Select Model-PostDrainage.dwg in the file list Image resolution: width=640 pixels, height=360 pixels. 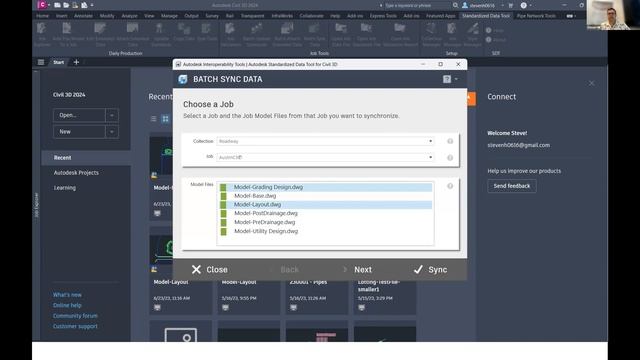coord(325,213)
